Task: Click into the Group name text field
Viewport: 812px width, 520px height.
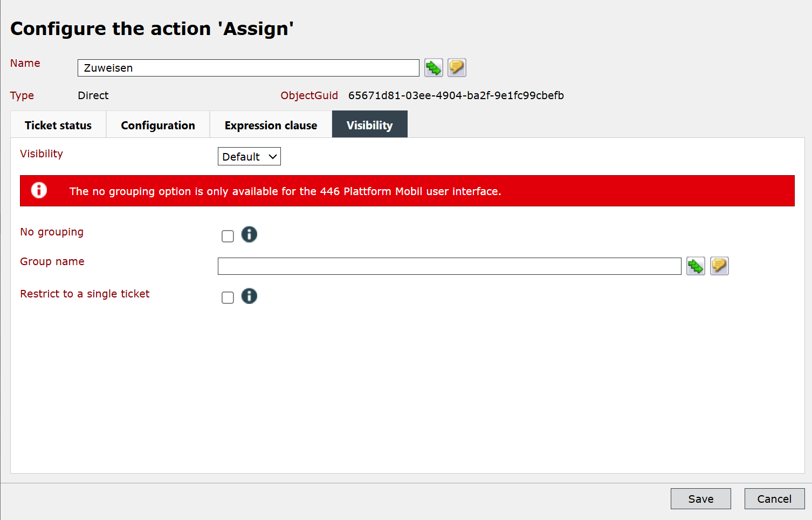Action: (x=450, y=266)
